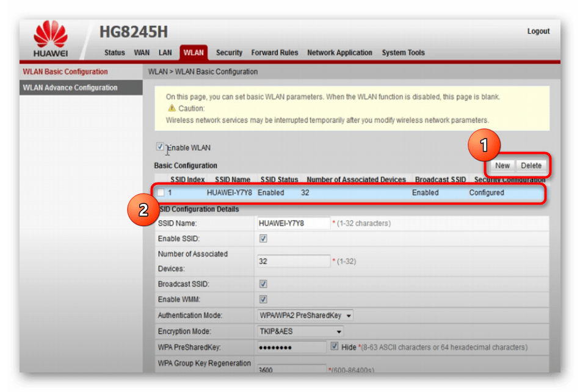Toggle the Enable WLAN checkbox
Viewport: 580px width, 392px height.
coord(160,147)
